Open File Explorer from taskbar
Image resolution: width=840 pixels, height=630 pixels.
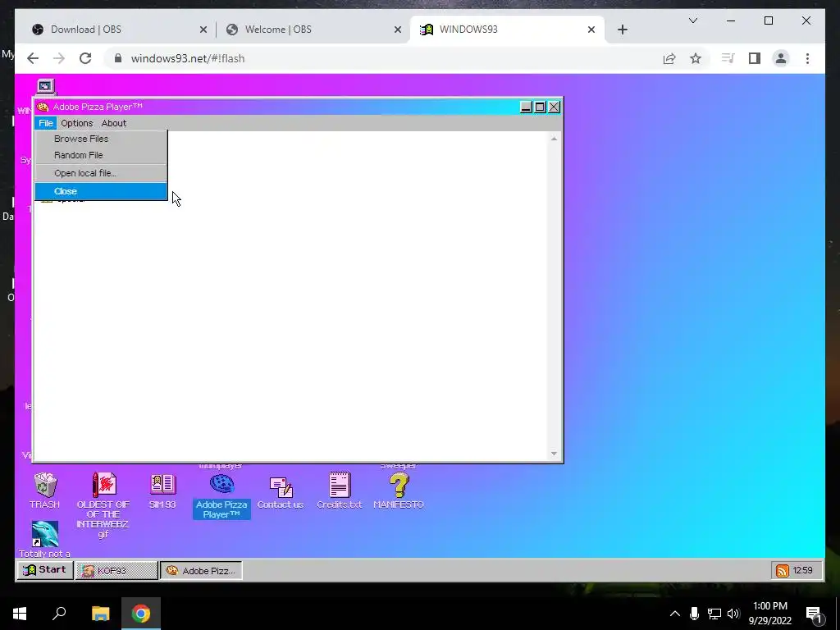tap(100, 614)
